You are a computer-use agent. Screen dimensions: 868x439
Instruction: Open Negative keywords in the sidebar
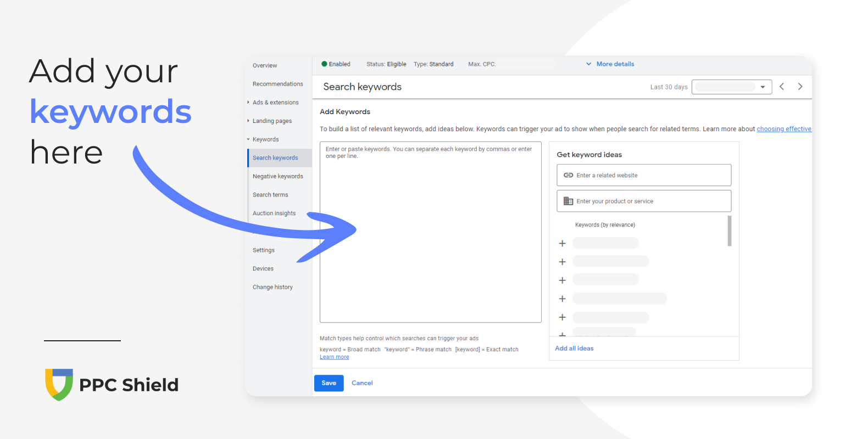tap(277, 176)
